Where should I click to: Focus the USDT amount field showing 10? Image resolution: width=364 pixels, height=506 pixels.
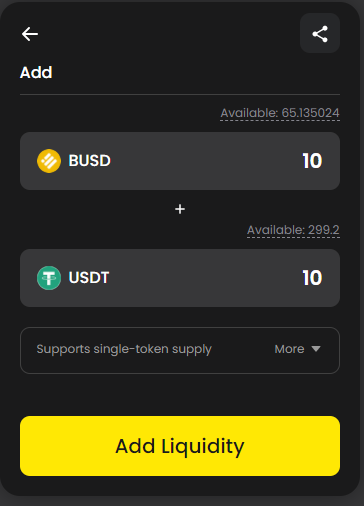312,278
